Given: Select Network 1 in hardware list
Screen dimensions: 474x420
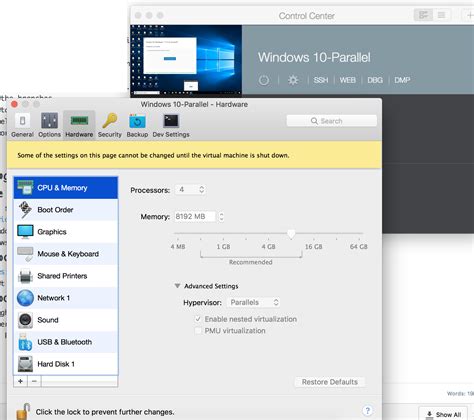Looking at the screenshot, I should pos(66,298).
